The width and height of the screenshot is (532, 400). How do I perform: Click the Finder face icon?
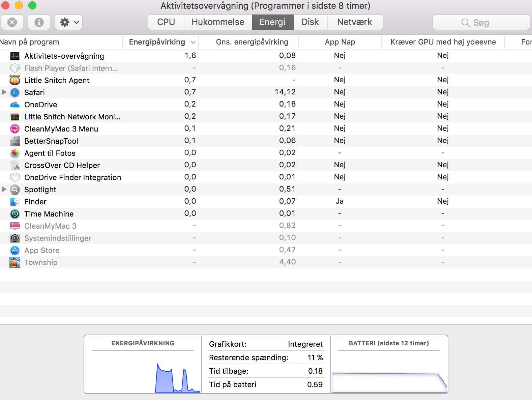coord(15,202)
